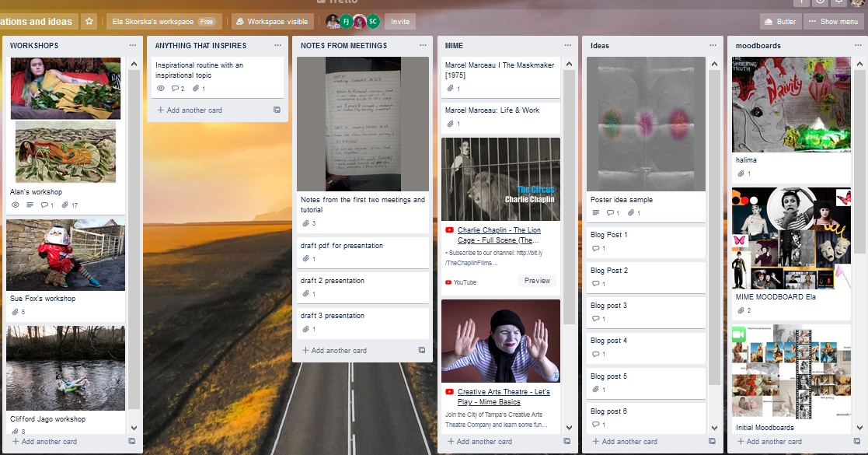This screenshot has height=455, width=868.
Task: Click template icon in NOTES FROM MEETINGS list
Action: click(422, 350)
